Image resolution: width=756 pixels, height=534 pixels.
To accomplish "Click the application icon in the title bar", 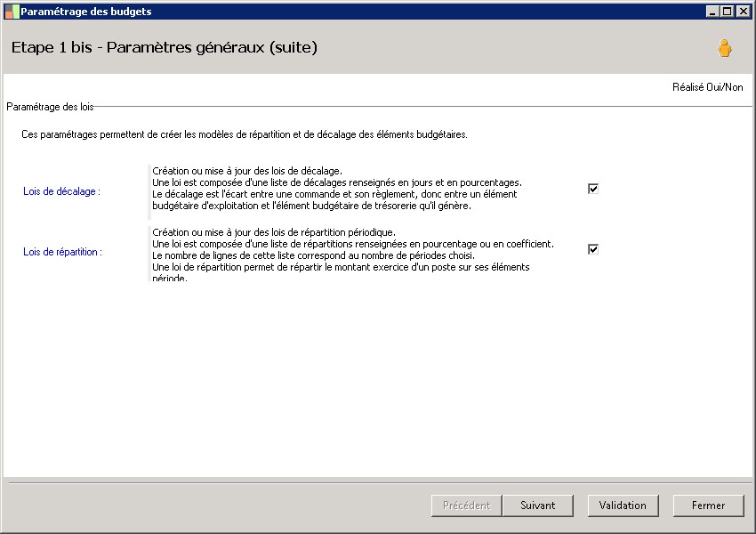I will coord(12,12).
